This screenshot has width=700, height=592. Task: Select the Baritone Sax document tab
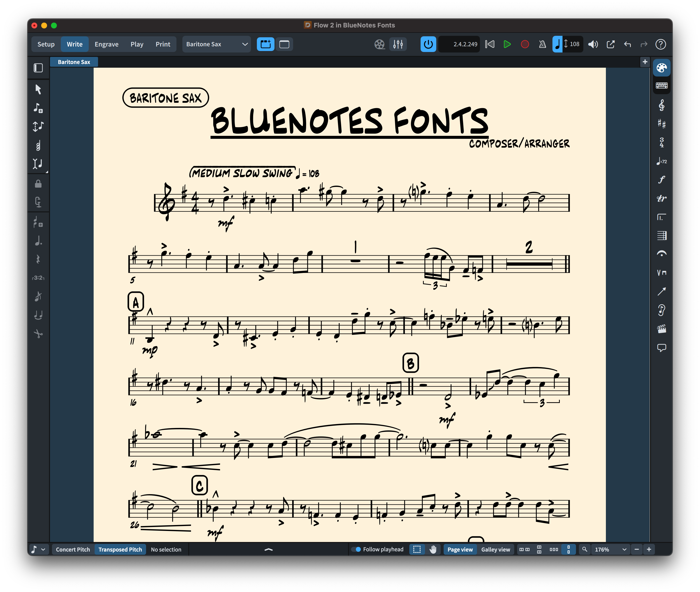(x=74, y=62)
